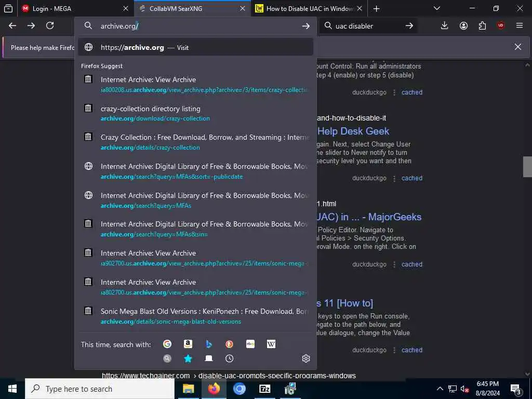
Task: Choose the 'Crazy Collection : Free Download' suggestion
Action: pyautogui.click(x=195, y=142)
